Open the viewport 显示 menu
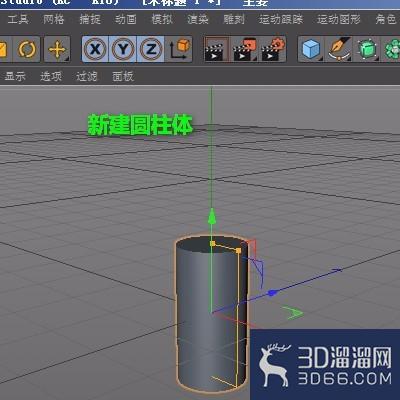This screenshot has width=400, height=400. (x=15, y=76)
